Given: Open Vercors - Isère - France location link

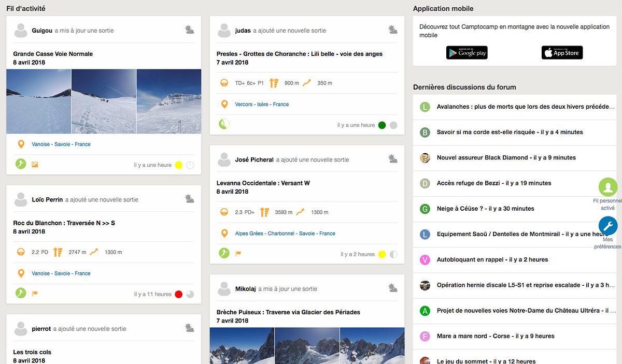Looking at the screenshot, I should pos(262,104).
